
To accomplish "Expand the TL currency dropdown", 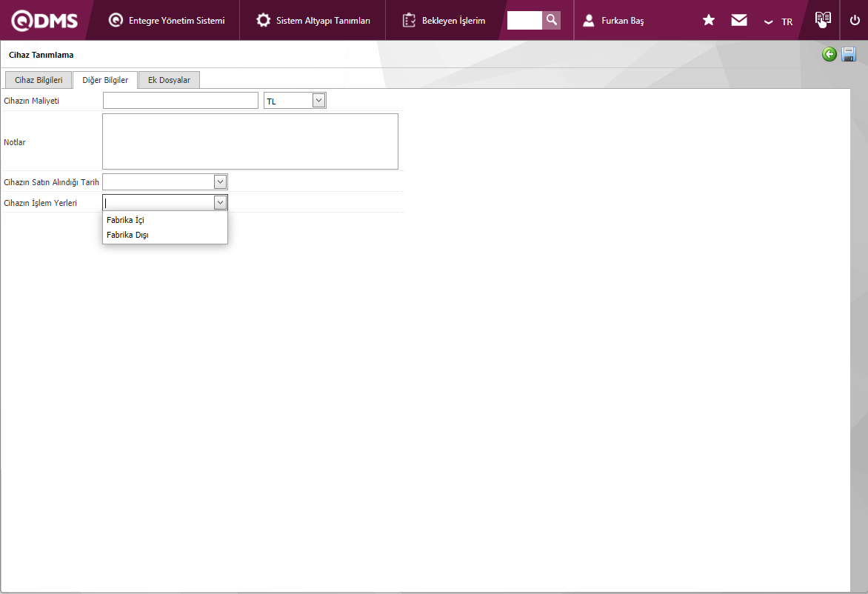I will point(318,101).
